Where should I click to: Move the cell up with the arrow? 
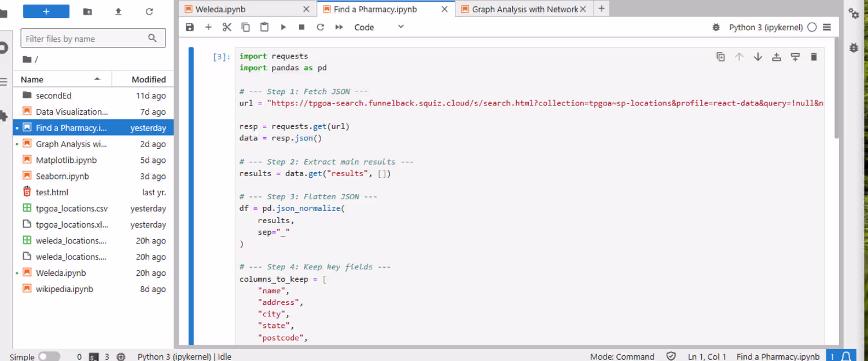(x=739, y=57)
